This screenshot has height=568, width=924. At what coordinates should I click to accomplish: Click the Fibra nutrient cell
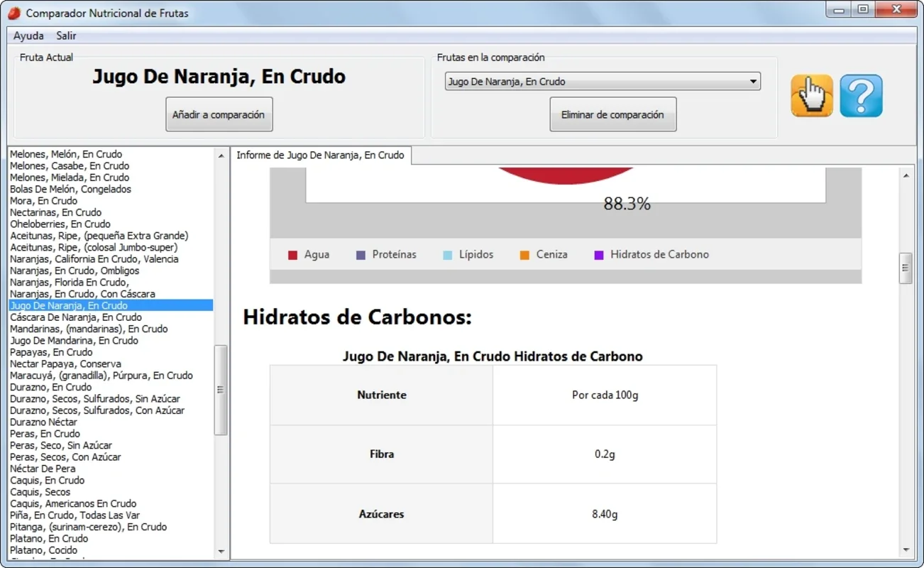coord(382,454)
